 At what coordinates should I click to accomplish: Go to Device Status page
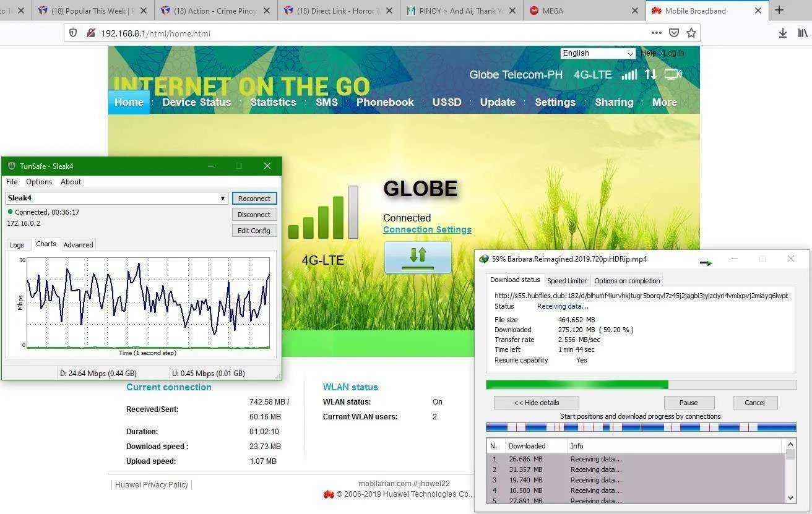point(196,103)
